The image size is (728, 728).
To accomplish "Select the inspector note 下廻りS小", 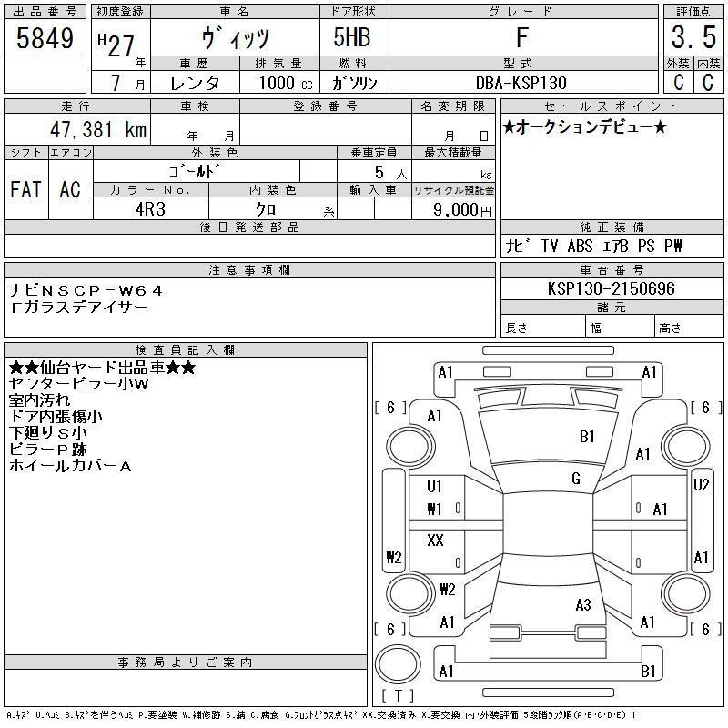I will pyautogui.click(x=48, y=433).
